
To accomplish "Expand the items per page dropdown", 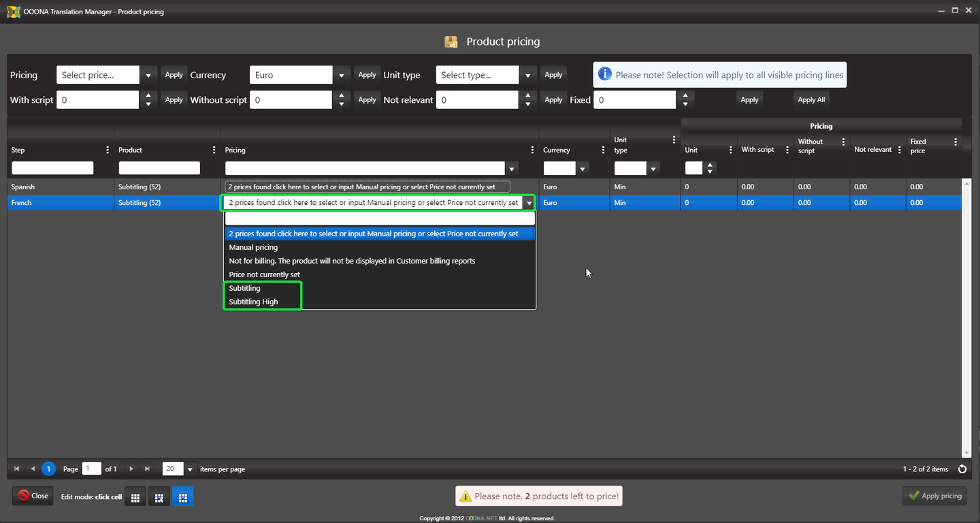I will coord(191,469).
